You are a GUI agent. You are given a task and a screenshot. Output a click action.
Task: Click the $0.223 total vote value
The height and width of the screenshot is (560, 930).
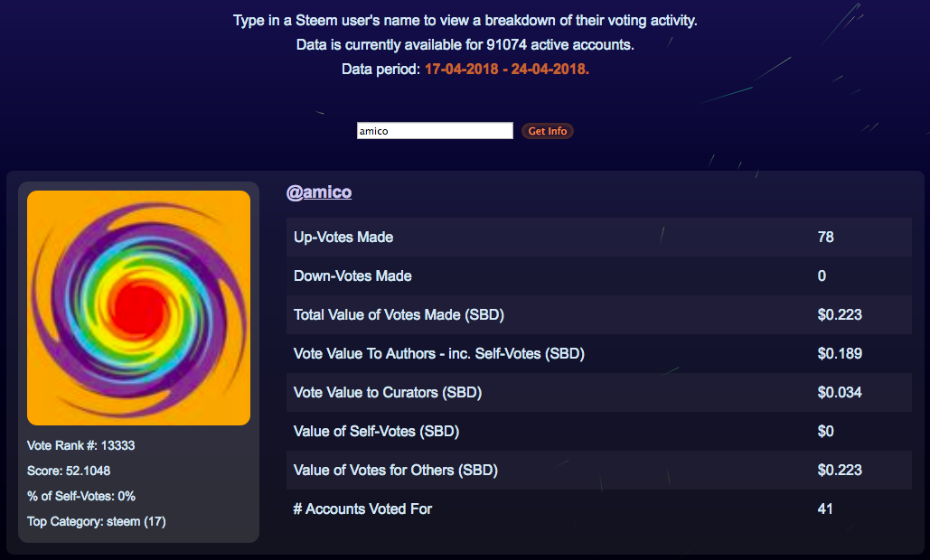839,315
